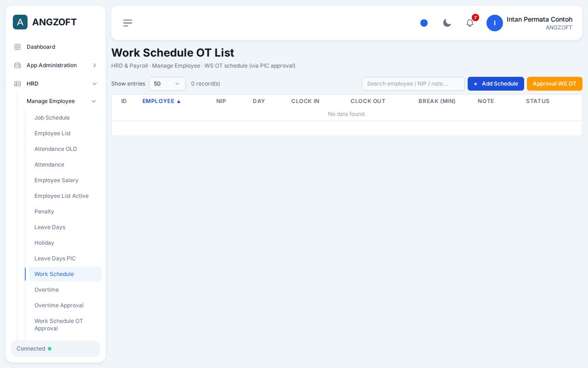Image resolution: width=588 pixels, height=368 pixels.
Task: Select the Work Schedule menu item
Action: click(65, 274)
